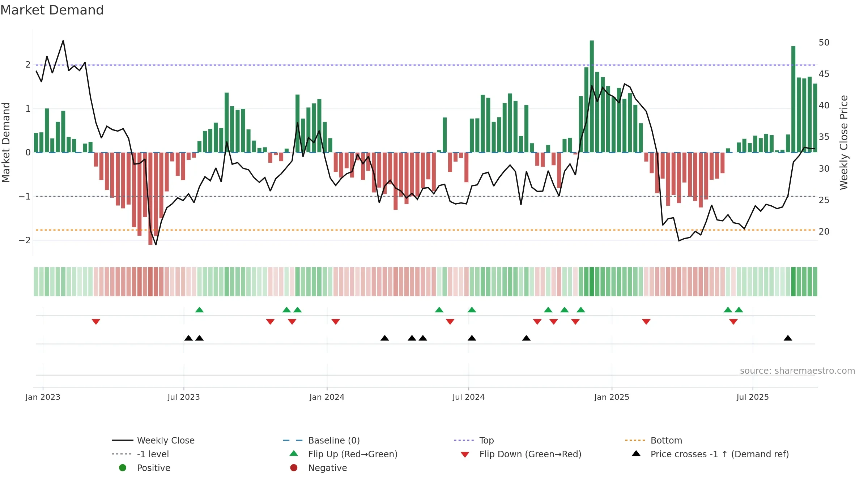Click the latest green Flip Up marker
This screenshot has height=488, width=868.
(x=739, y=309)
